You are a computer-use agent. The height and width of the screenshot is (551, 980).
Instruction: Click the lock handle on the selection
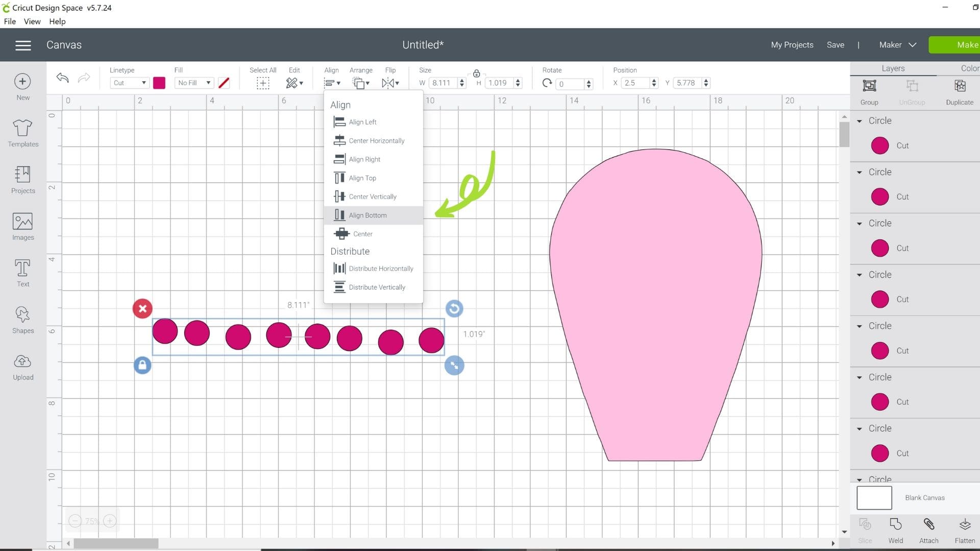[x=142, y=365]
